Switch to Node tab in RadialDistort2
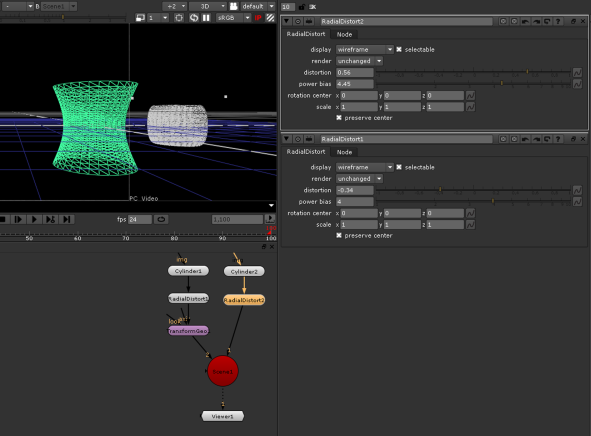 (x=344, y=34)
